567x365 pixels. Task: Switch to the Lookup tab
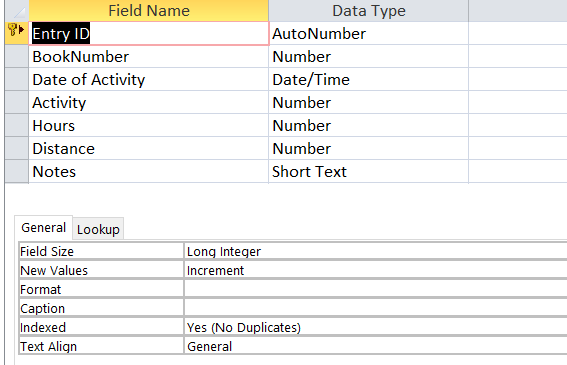(x=98, y=229)
